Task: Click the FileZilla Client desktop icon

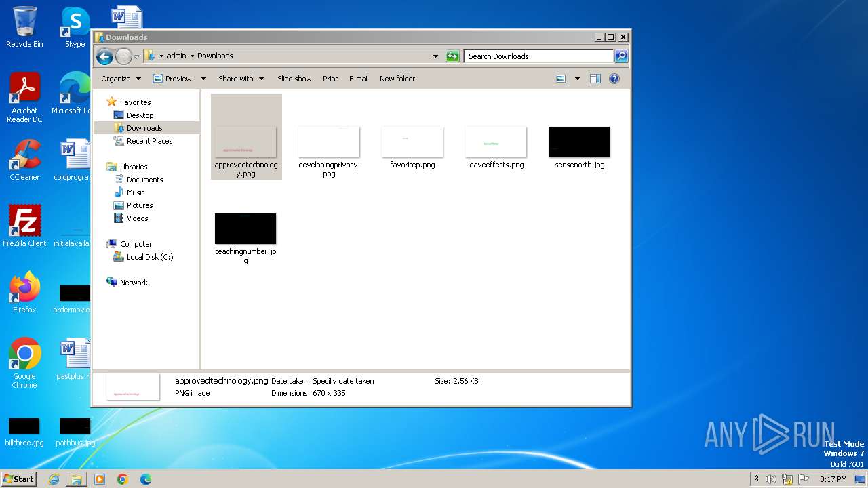Action: 24,226
